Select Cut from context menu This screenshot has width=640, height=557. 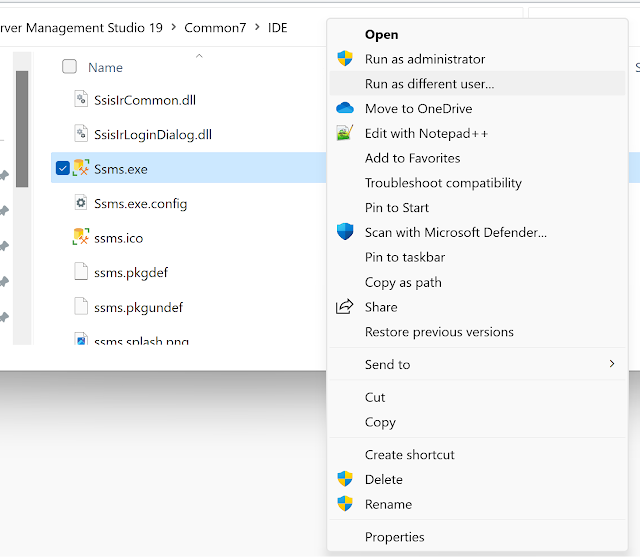pos(375,397)
